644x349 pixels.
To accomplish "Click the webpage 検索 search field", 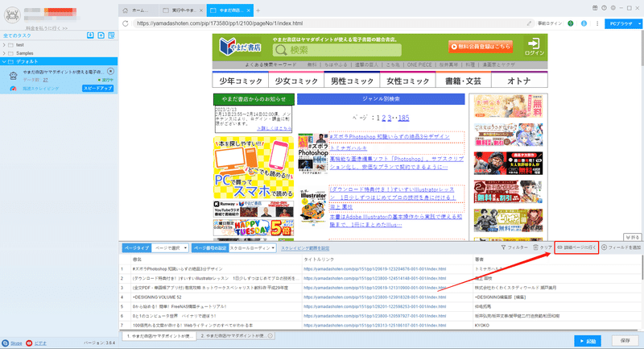I will click(x=337, y=50).
